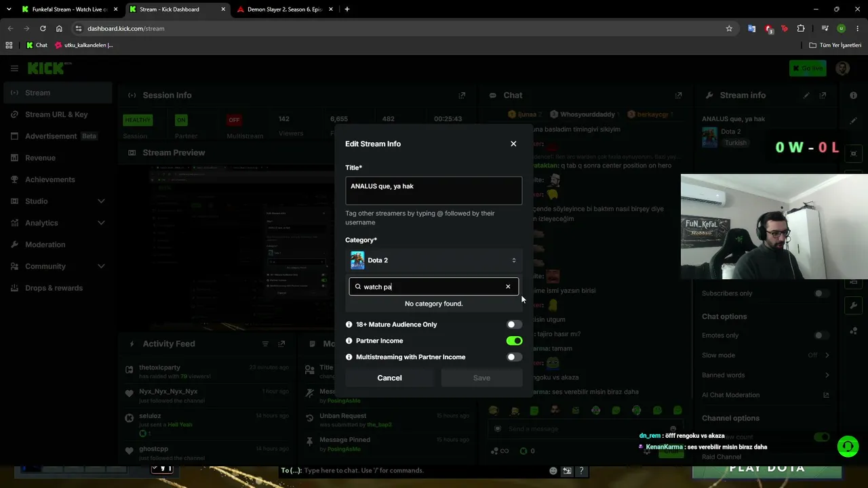Image resolution: width=868 pixels, height=488 pixels.
Task: Toggle Subscribers only chat switch
Action: 821,293
